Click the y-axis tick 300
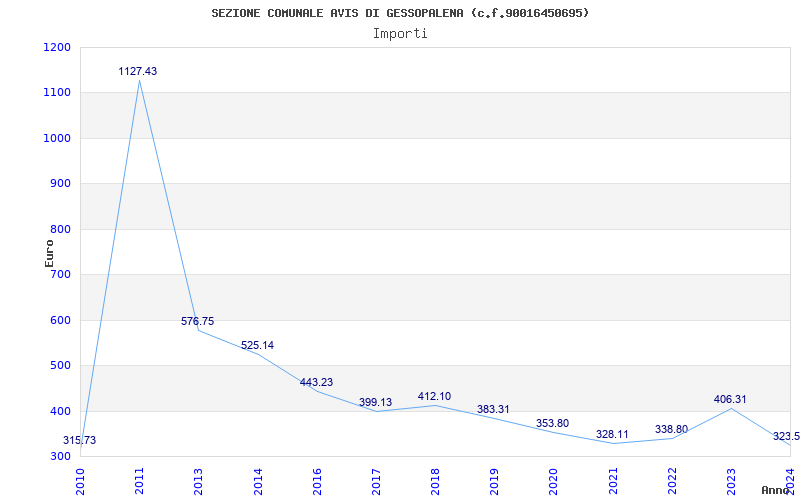The image size is (800, 500). click(x=60, y=457)
